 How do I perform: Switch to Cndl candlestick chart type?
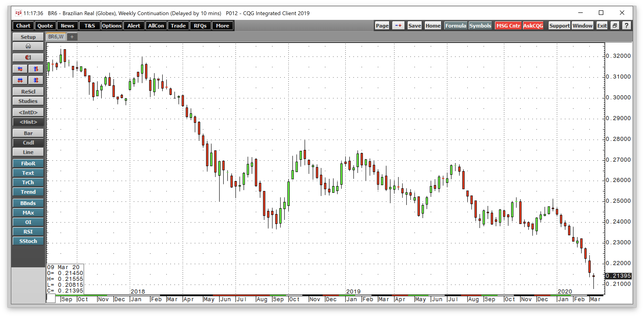click(x=28, y=143)
